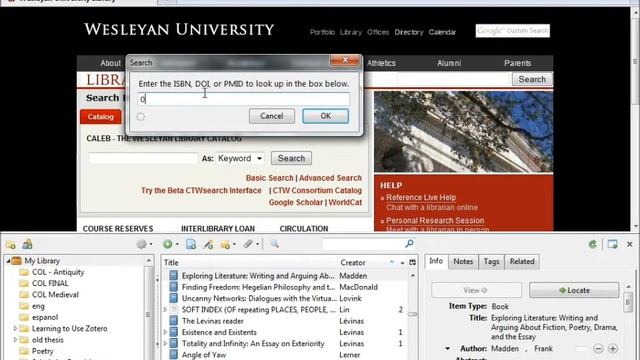Switch to the Notes tab

(x=463, y=262)
